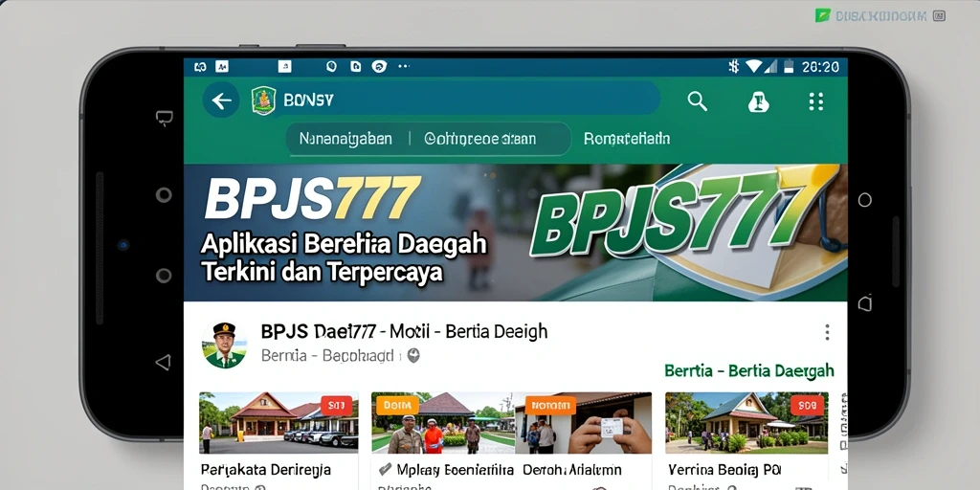Switch to the Rometetiatin tab
The image size is (980, 490).
coord(626,138)
